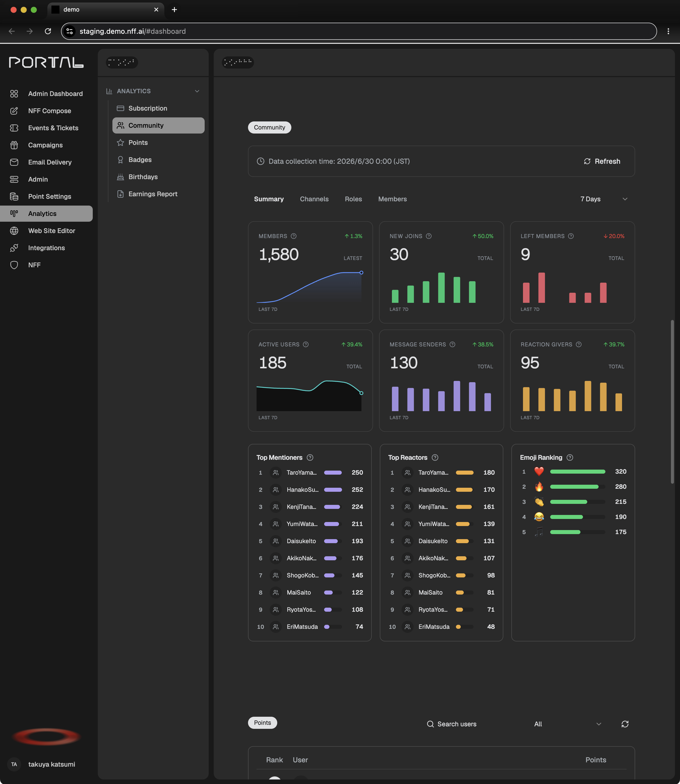Screen dimensions: 680x784
Task: Click the Emoji Ranking help icon
Action: coord(570,458)
